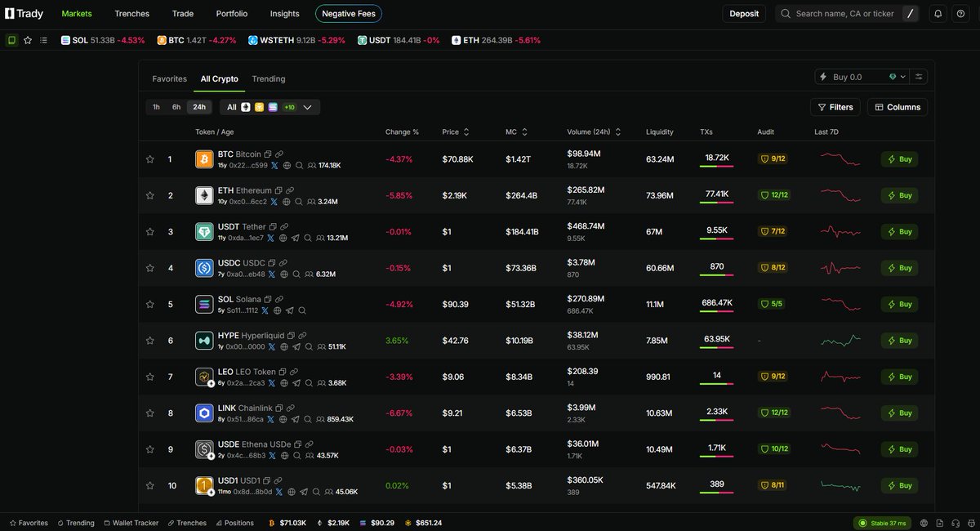Screen dimensions: 980x531
Task: Open the Trenches menu
Action: pyautogui.click(x=132, y=14)
